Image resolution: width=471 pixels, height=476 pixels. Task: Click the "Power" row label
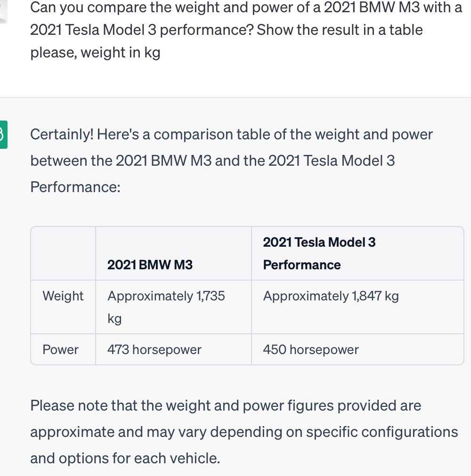tap(60, 350)
